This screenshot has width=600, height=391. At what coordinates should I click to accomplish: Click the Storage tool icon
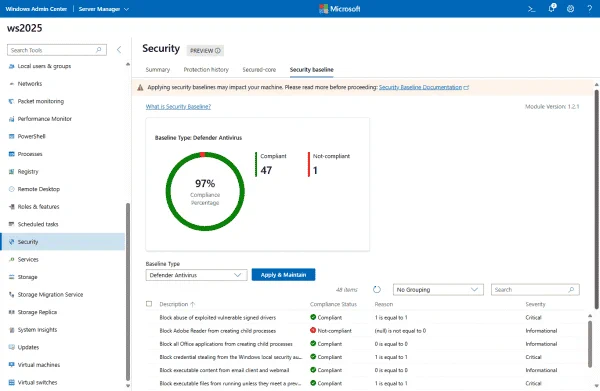[11, 277]
